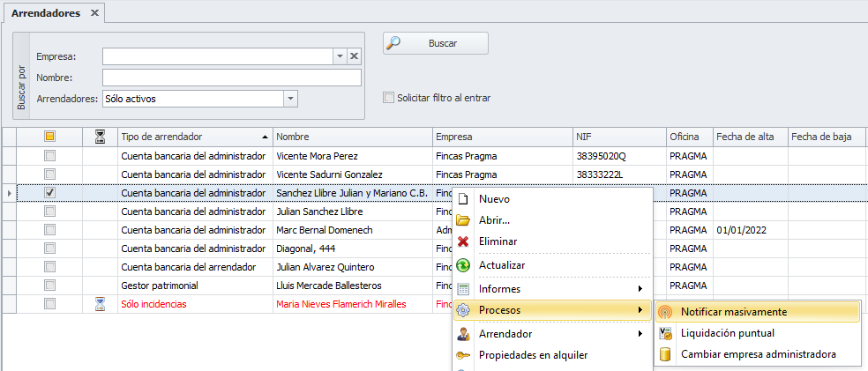Click the row indicator arrow of selected row
This screenshot has width=868, height=371.
pos(9,193)
